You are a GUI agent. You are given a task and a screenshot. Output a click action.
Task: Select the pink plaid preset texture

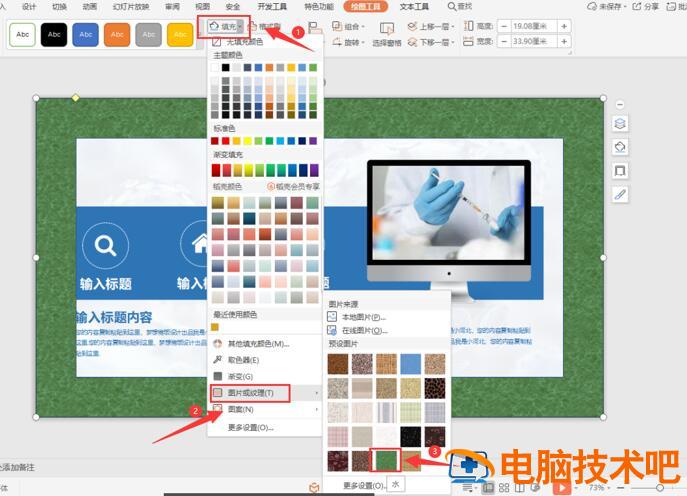(338, 436)
